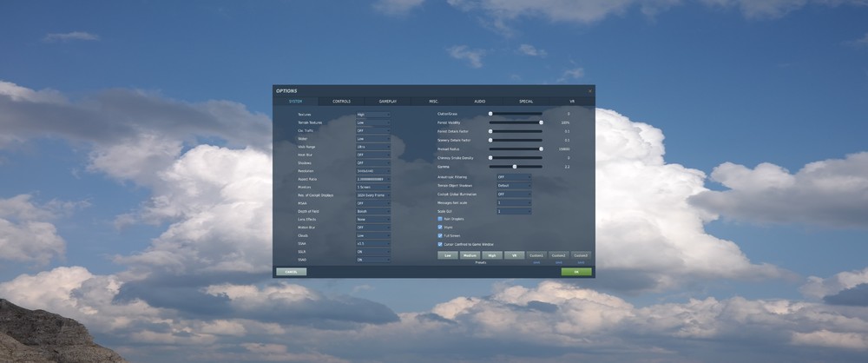The height and width of the screenshot is (363, 868).
Task: Open the Cockpit Global Illumination dropdown
Action: (514, 195)
